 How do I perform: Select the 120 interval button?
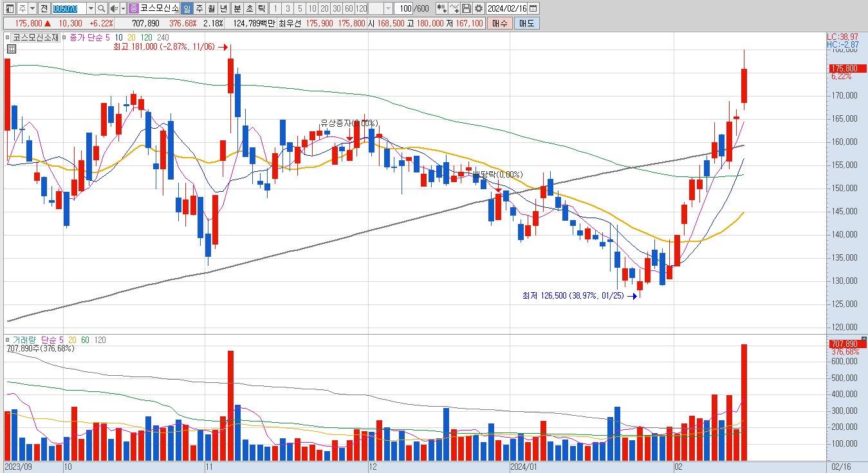pyautogui.click(x=361, y=8)
